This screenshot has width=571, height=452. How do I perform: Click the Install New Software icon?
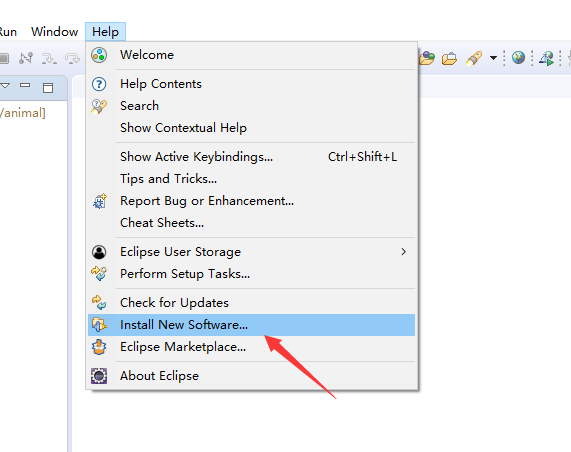coord(99,325)
